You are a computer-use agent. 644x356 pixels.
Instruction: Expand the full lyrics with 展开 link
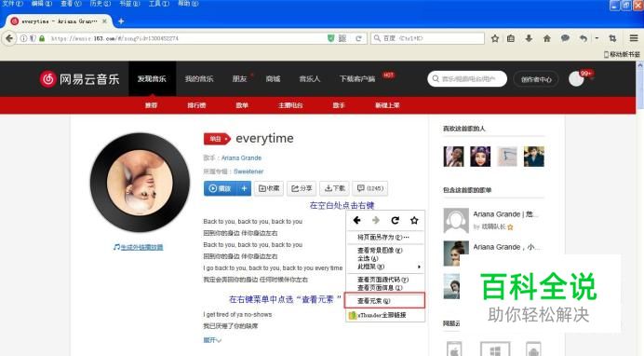coord(212,340)
